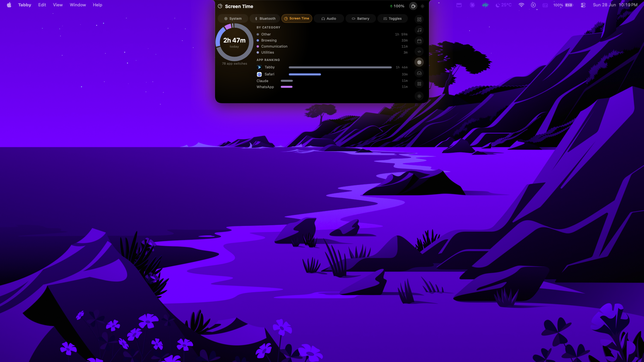This screenshot has height=362, width=644.
Task: Click the grid icon below the inbox tray
Action: (419, 84)
